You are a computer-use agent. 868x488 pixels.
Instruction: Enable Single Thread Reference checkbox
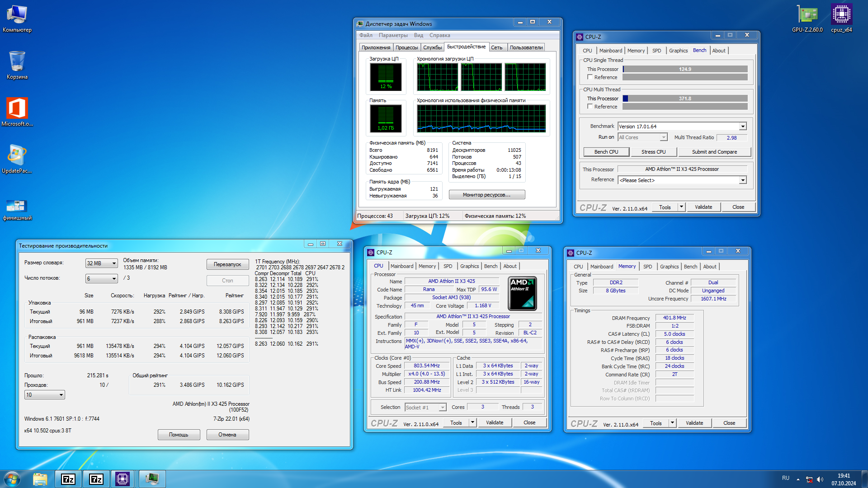[590, 77]
